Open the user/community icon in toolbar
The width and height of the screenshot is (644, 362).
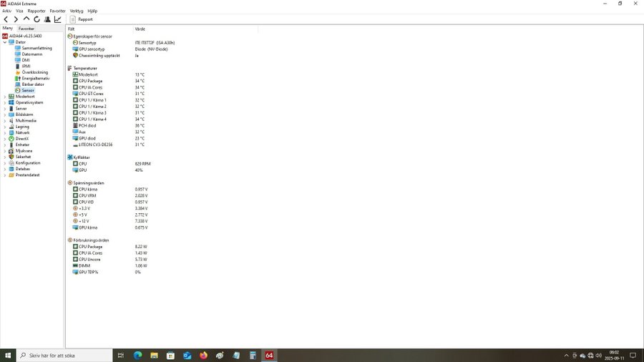[47, 19]
